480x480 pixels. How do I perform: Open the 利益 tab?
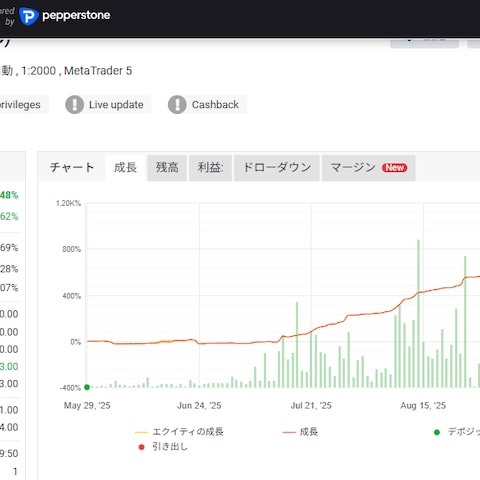[x=210, y=168]
